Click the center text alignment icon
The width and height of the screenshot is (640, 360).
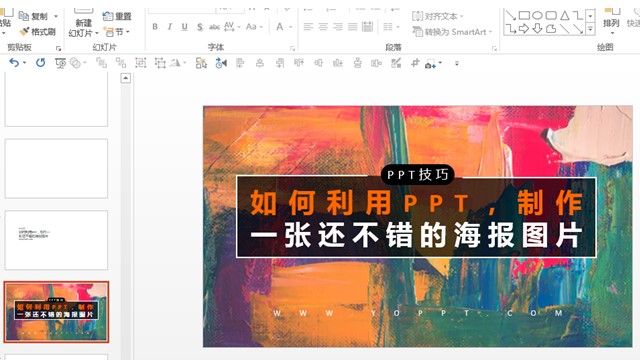click(323, 27)
